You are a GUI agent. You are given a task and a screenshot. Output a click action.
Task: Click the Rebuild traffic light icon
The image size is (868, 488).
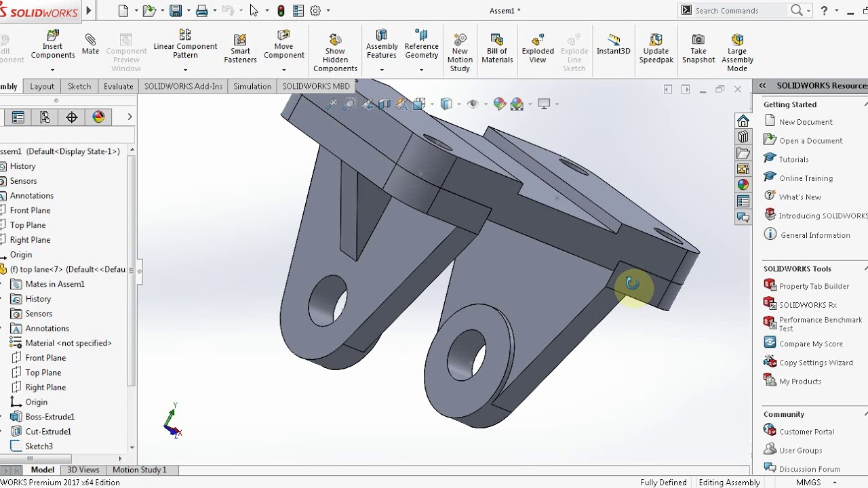pyautogui.click(x=281, y=10)
